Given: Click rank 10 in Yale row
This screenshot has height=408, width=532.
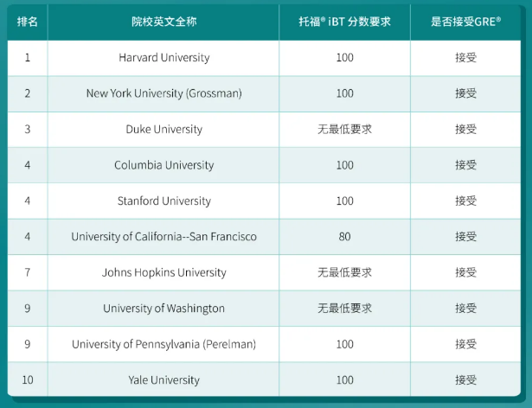Looking at the screenshot, I should [28, 379].
